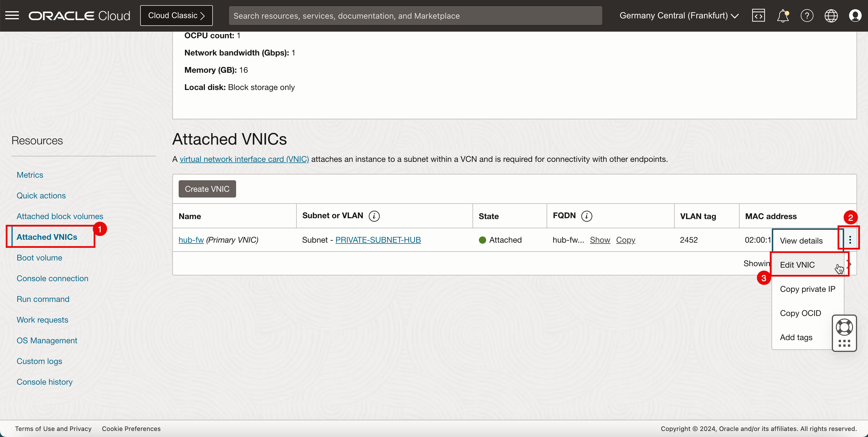Image resolution: width=868 pixels, height=437 pixels.
Task: Show the full FQDN value
Action: point(600,240)
